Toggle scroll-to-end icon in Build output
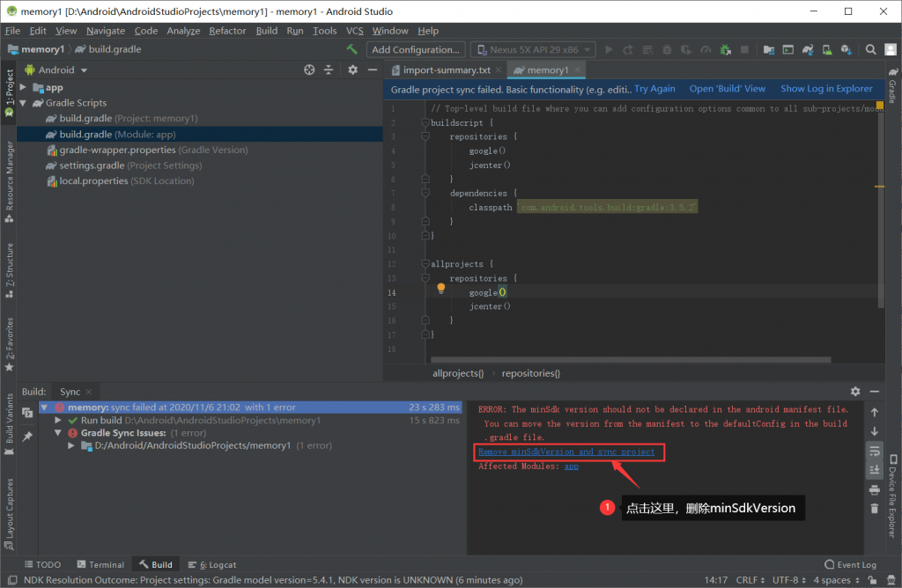The width and height of the screenshot is (902, 588). (875, 470)
